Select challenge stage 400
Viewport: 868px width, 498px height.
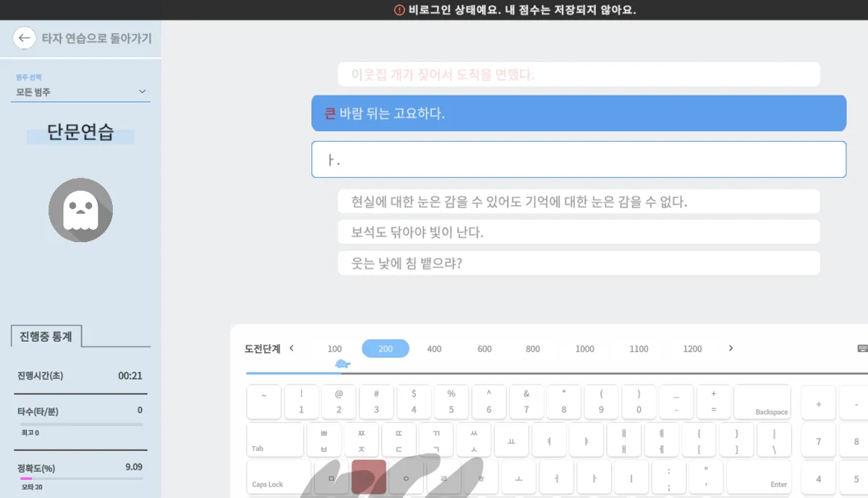[434, 349]
